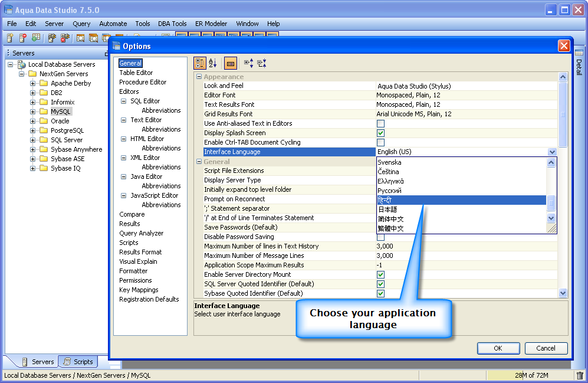Open the File menu
Screen dimensions: 588x383
(12, 24)
